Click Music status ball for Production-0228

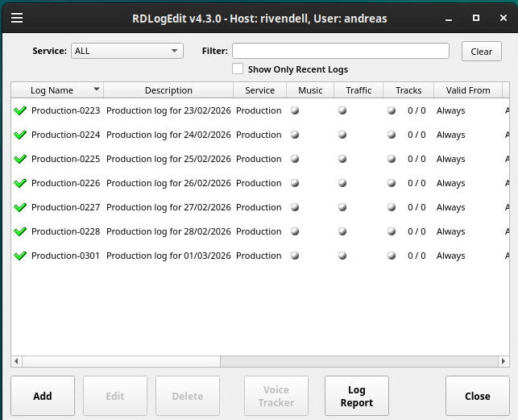point(295,231)
